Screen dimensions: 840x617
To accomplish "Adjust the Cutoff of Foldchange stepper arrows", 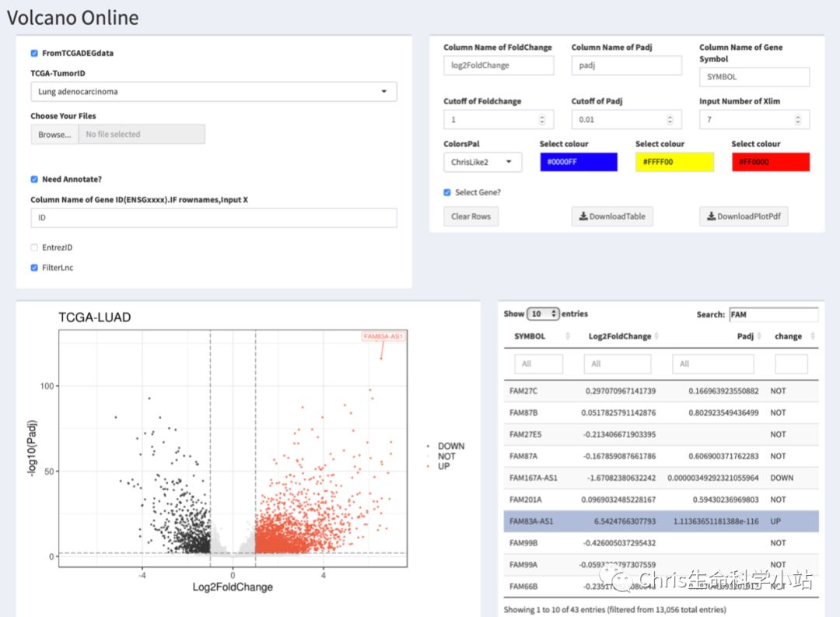I will 542,120.
